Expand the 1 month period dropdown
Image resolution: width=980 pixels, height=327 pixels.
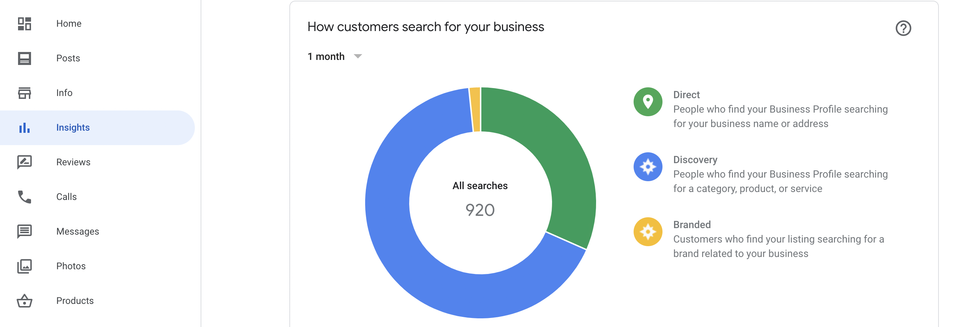click(x=334, y=56)
